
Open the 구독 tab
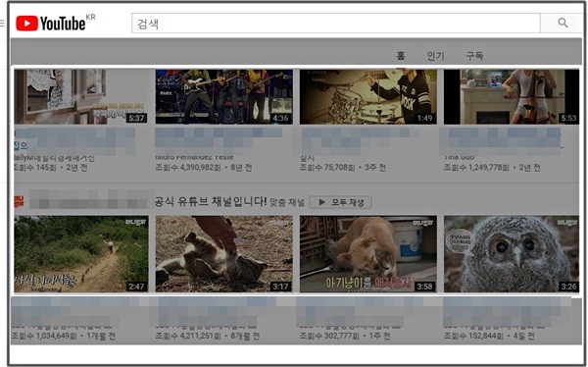click(474, 56)
